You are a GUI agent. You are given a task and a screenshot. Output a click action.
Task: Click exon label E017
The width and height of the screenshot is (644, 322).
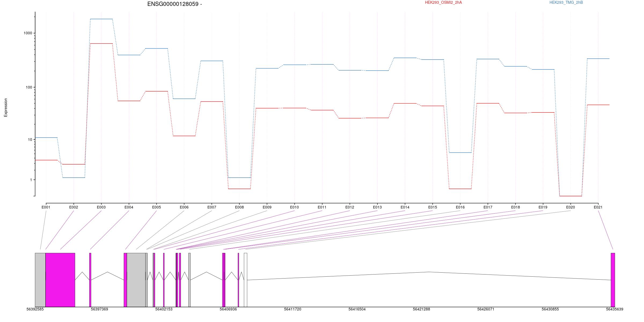pyautogui.click(x=488, y=207)
